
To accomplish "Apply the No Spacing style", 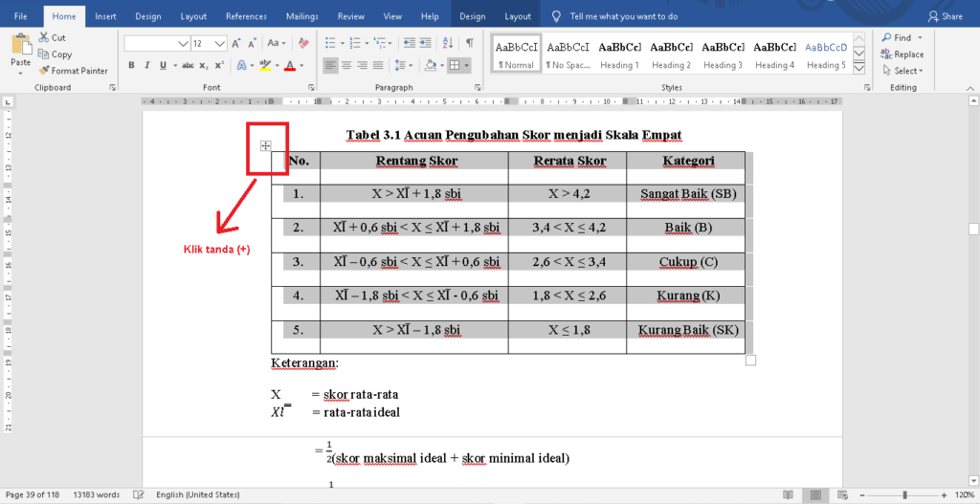I will coord(568,55).
